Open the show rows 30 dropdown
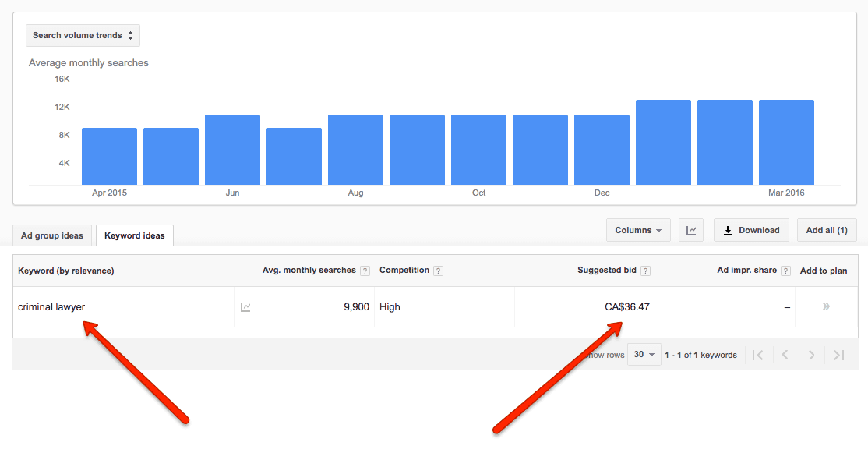868x460 pixels. [x=644, y=355]
